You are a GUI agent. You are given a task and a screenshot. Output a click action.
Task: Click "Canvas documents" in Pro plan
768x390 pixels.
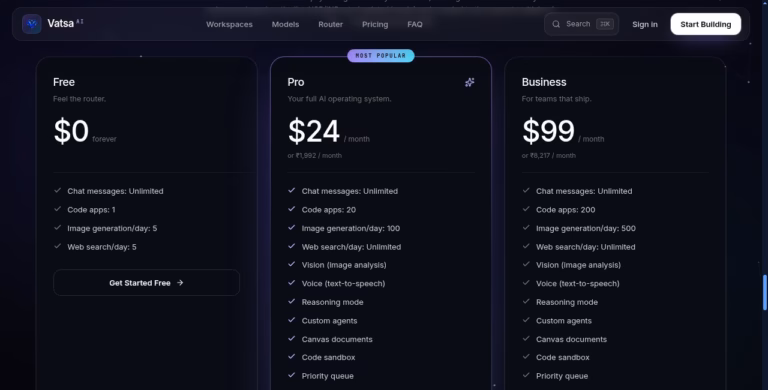337,339
